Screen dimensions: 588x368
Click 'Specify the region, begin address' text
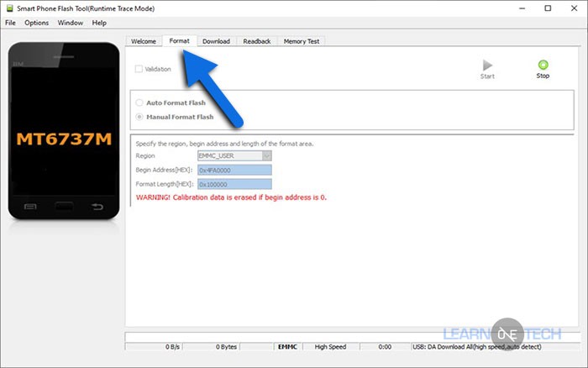[224, 144]
